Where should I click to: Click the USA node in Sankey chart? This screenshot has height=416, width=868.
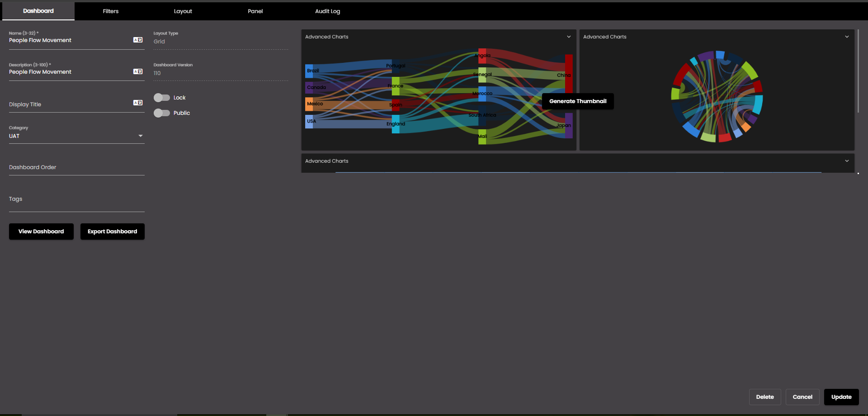(x=309, y=121)
